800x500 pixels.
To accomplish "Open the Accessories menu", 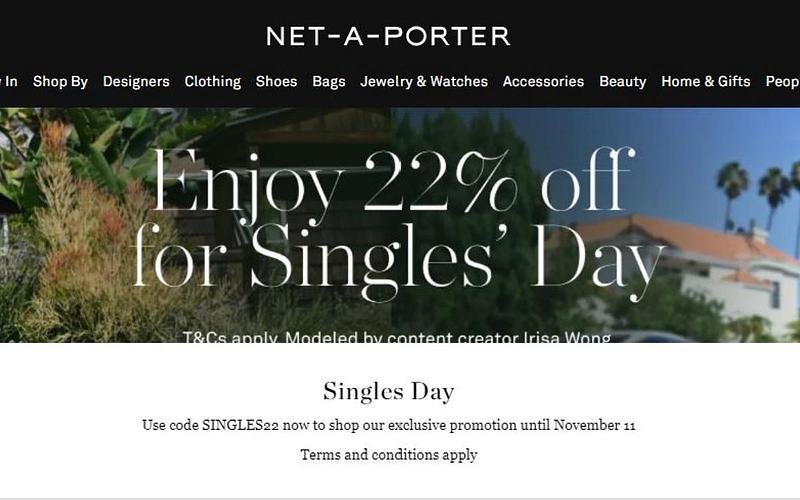I will [x=543, y=82].
